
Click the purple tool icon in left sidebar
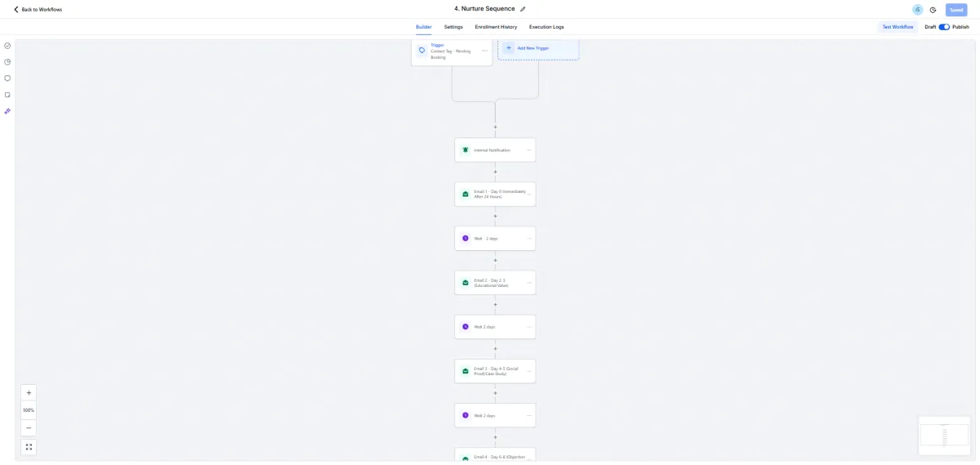[x=7, y=111]
